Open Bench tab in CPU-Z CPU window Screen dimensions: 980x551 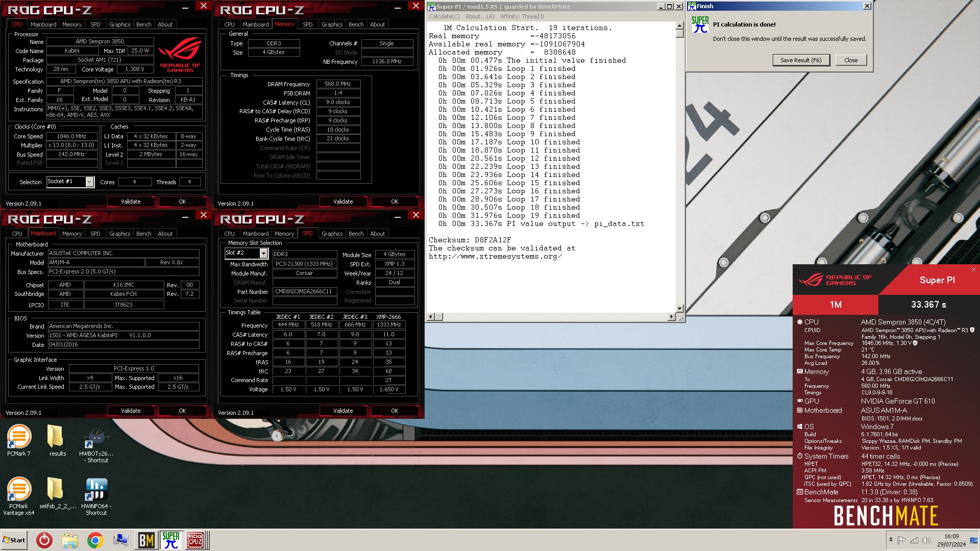[x=143, y=24]
